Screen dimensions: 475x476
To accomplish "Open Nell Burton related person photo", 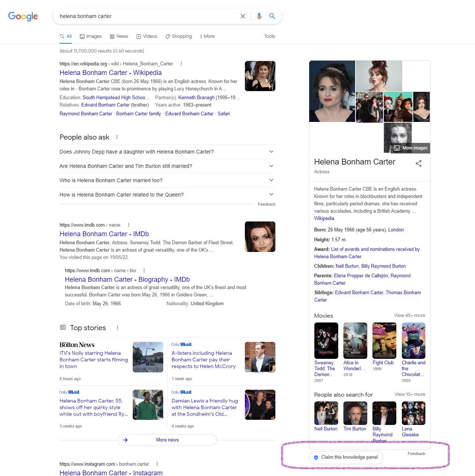I will (x=326, y=413).
